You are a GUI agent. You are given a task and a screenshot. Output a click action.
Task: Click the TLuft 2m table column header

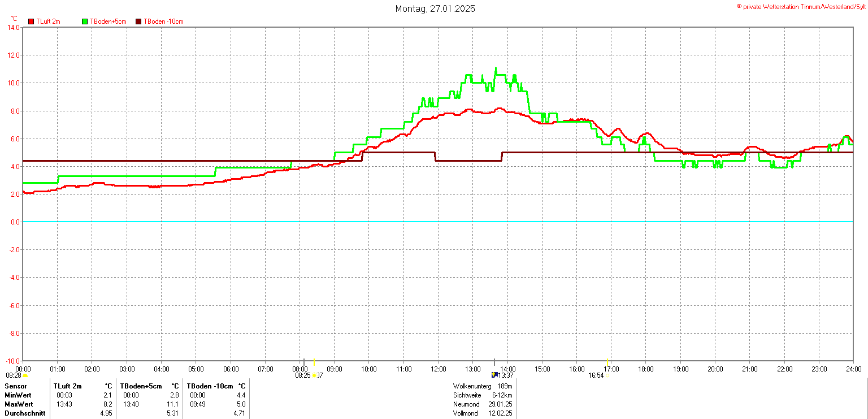click(x=68, y=386)
